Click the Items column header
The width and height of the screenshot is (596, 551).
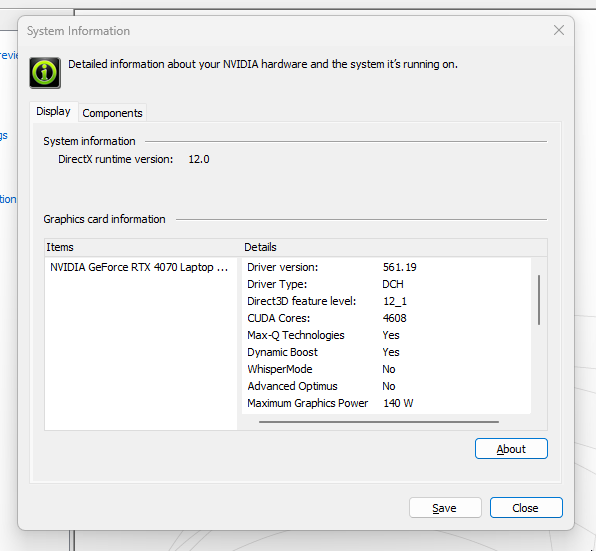(x=143, y=247)
